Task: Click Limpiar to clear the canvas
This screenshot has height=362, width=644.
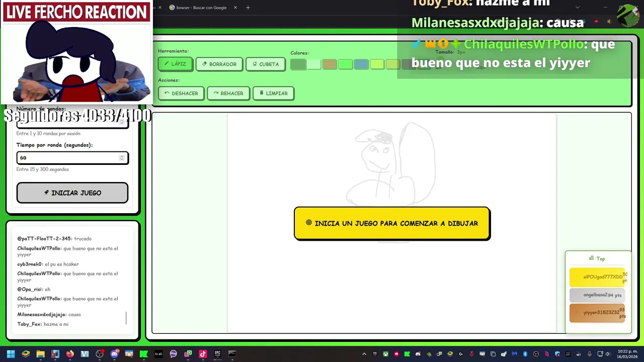Action: (x=274, y=93)
